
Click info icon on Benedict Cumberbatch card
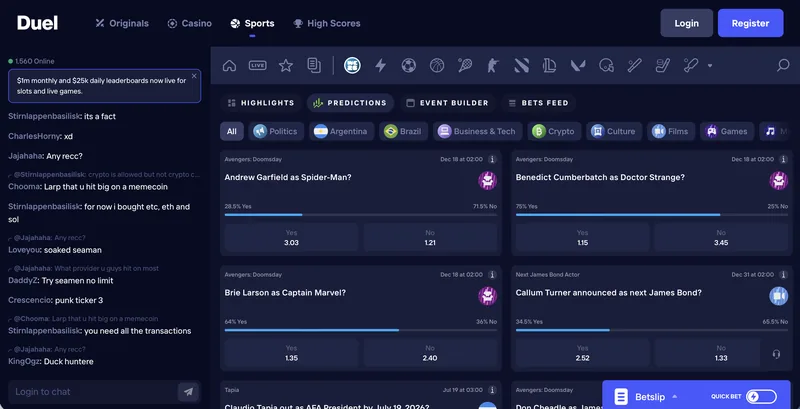[783, 159]
